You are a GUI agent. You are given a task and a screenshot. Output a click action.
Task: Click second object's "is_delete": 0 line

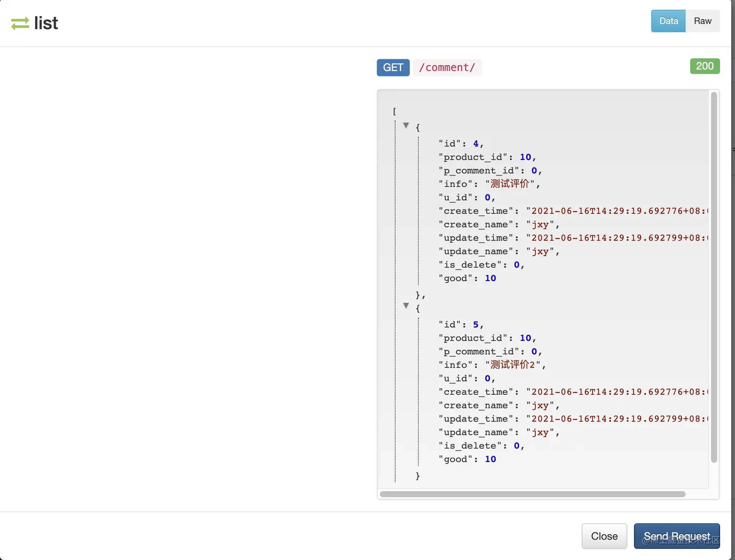[481, 446]
